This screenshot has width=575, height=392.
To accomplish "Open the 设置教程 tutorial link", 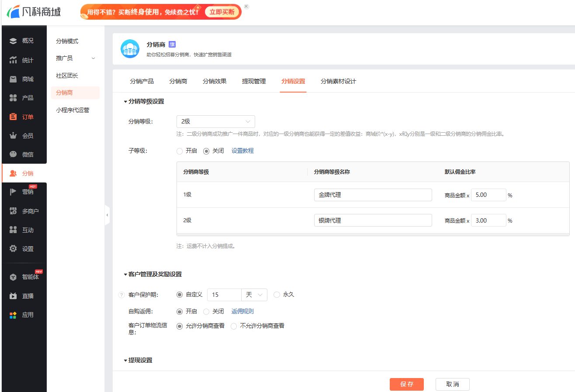I will (x=242, y=151).
